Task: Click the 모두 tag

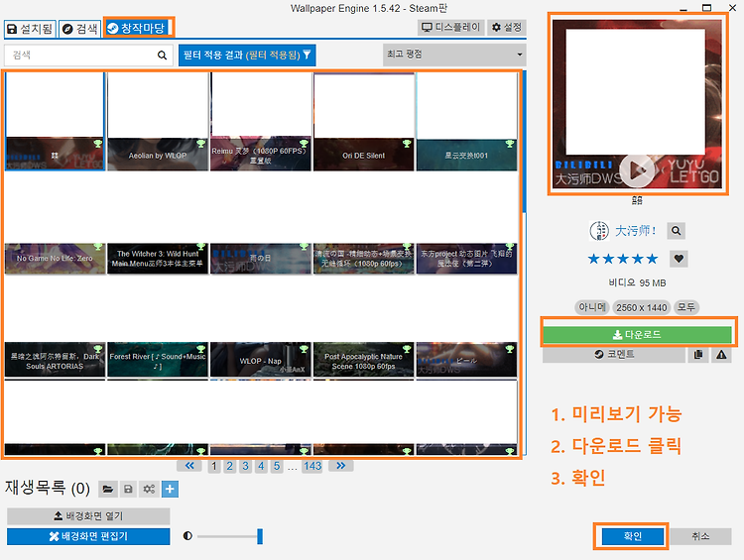Action: [x=686, y=307]
